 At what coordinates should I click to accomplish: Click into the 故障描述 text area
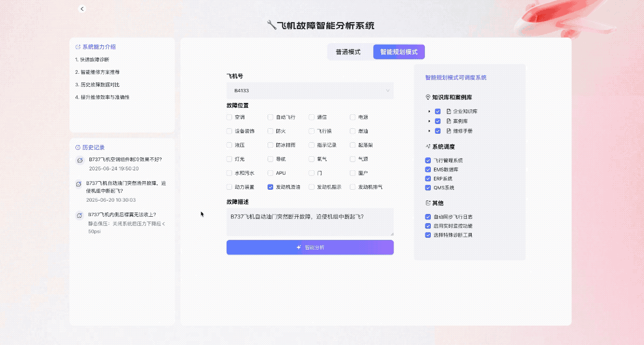(x=310, y=222)
